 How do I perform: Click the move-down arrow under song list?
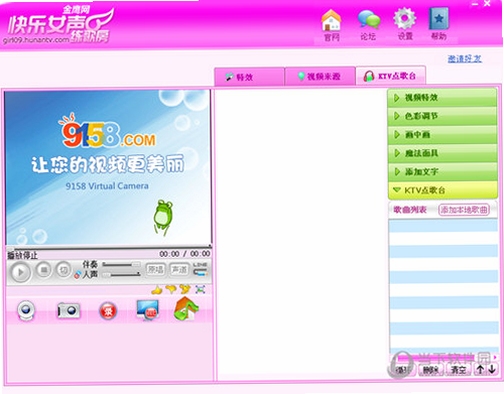[492, 369]
